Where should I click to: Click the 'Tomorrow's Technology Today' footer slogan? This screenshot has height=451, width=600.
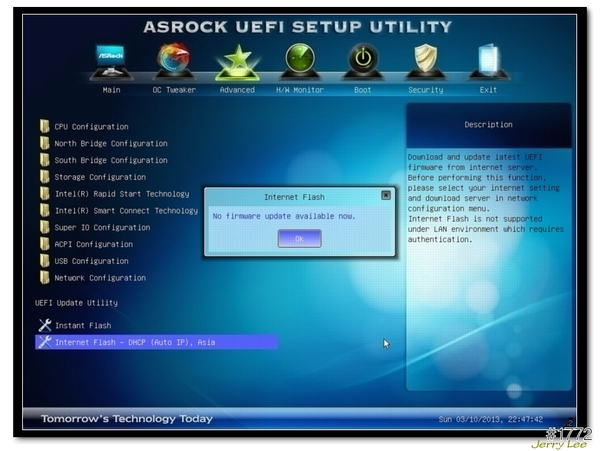click(x=127, y=419)
